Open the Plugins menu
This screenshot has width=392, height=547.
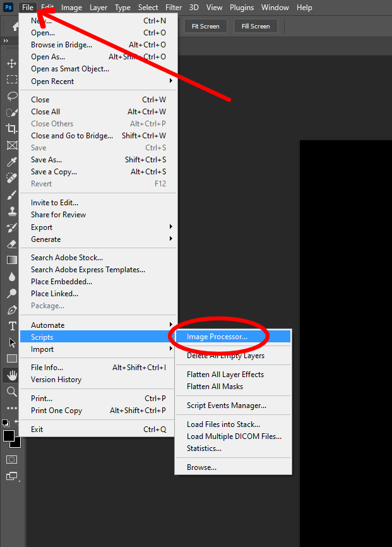[x=242, y=8]
